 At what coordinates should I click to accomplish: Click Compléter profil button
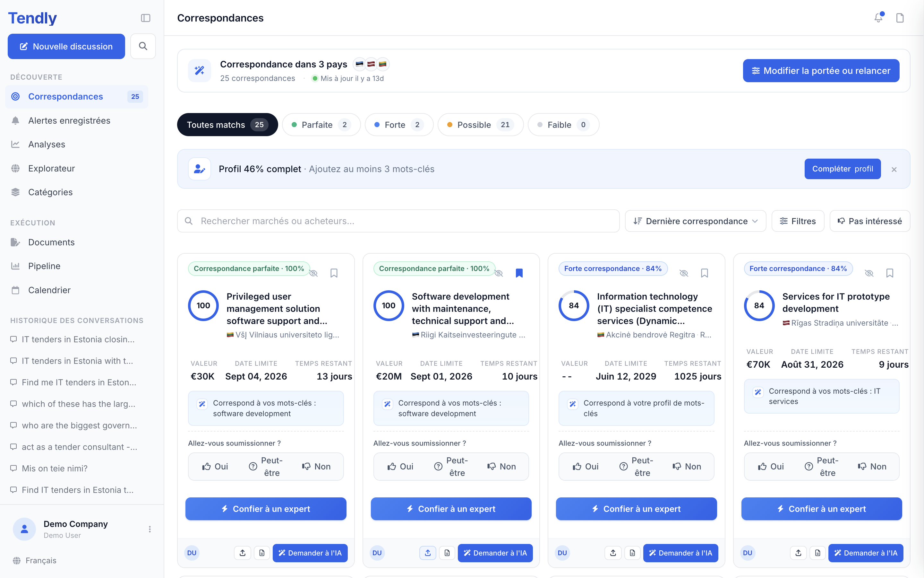(842, 169)
